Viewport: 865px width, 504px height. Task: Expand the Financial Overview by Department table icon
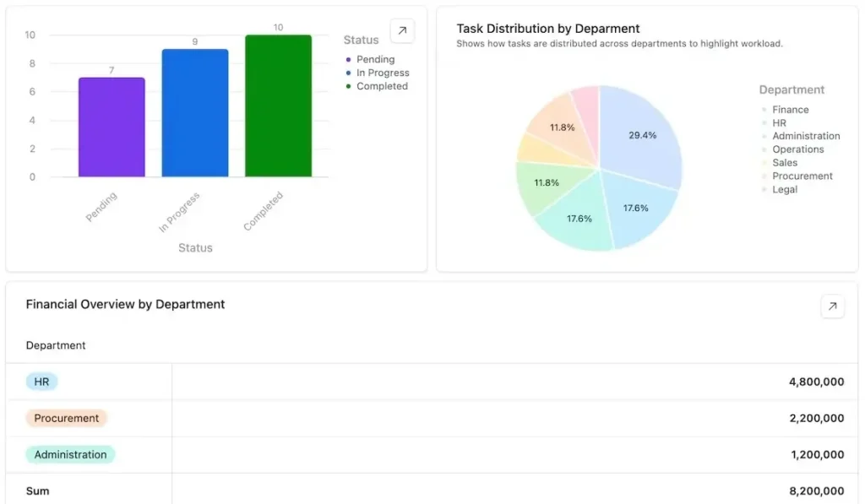pos(832,306)
